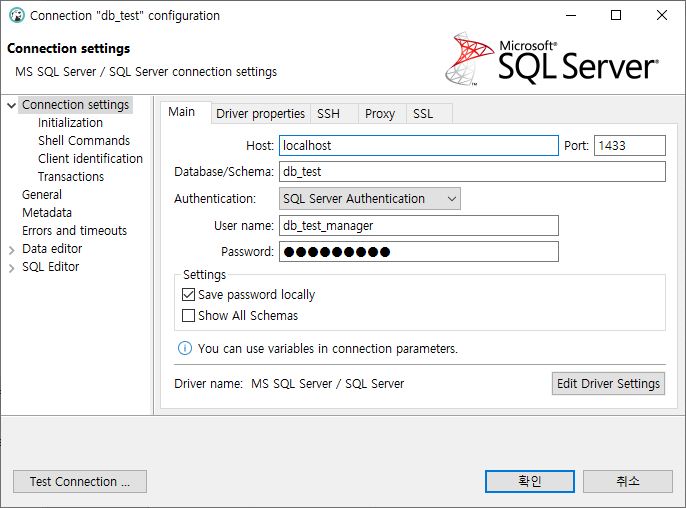Select the Proxy tab
Viewport: 686px width, 508px height.
[380, 114]
